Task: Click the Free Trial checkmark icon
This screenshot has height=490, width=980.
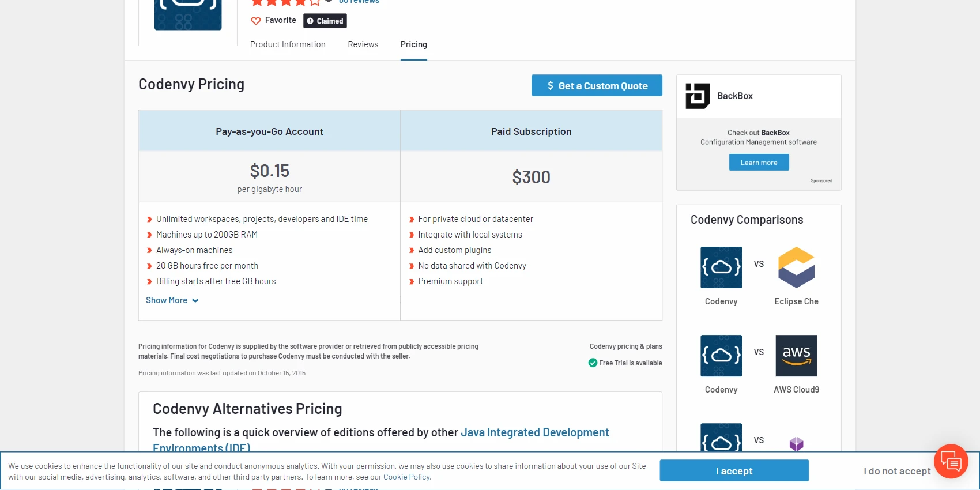Action: (x=593, y=363)
